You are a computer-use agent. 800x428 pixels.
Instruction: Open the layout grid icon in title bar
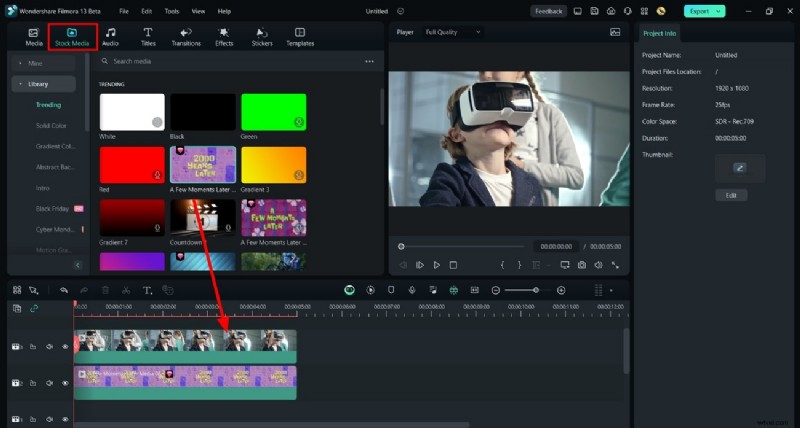tap(644, 11)
